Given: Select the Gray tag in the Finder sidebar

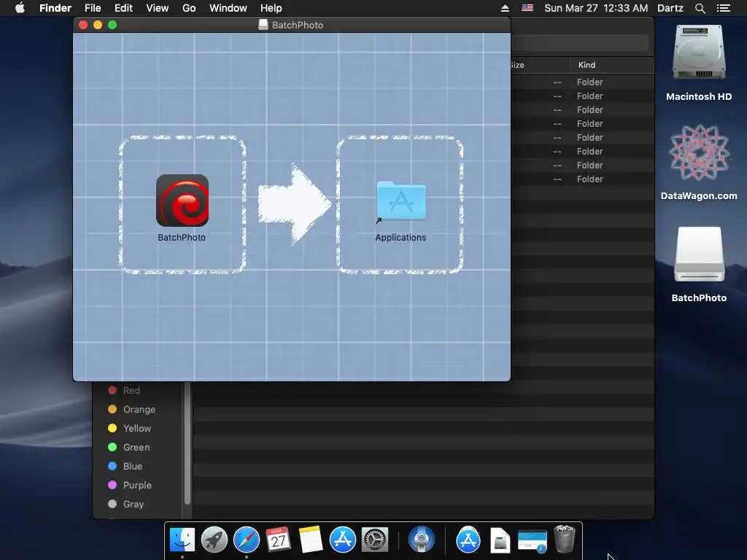Looking at the screenshot, I should [125, 505].
